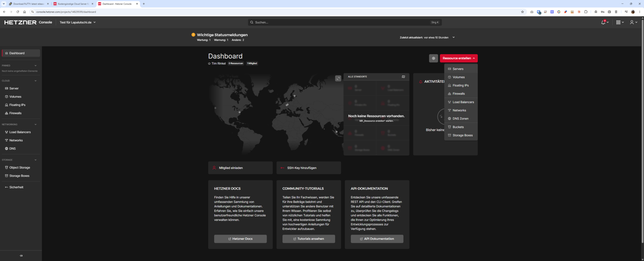Open Floating IPs in the sidebar
The height and width of the screenshot is (261, 644).
pos(21,105)
